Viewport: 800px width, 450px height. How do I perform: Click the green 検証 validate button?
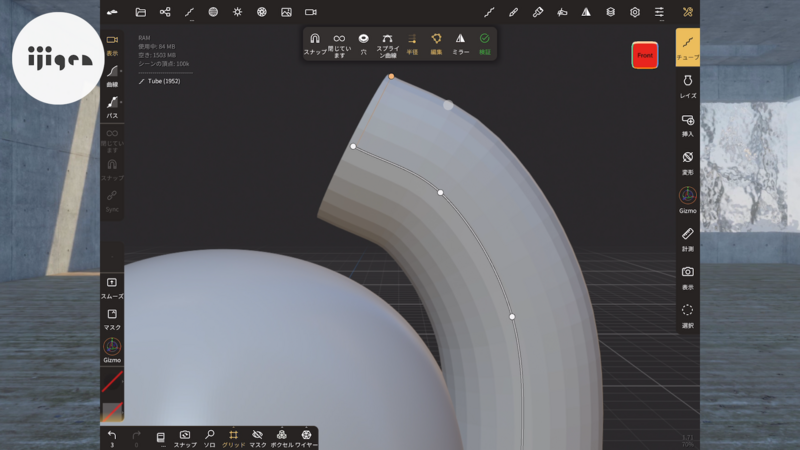485,44
